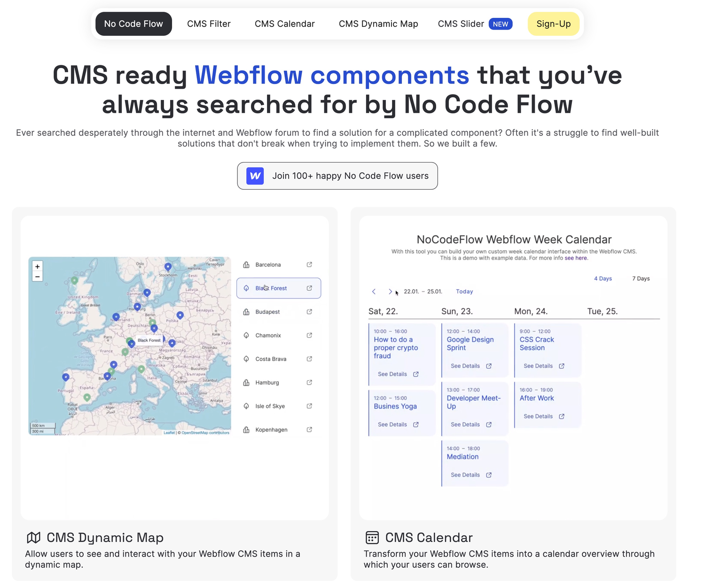Go to next calendar days with right chevron

(x=390, y=292)
